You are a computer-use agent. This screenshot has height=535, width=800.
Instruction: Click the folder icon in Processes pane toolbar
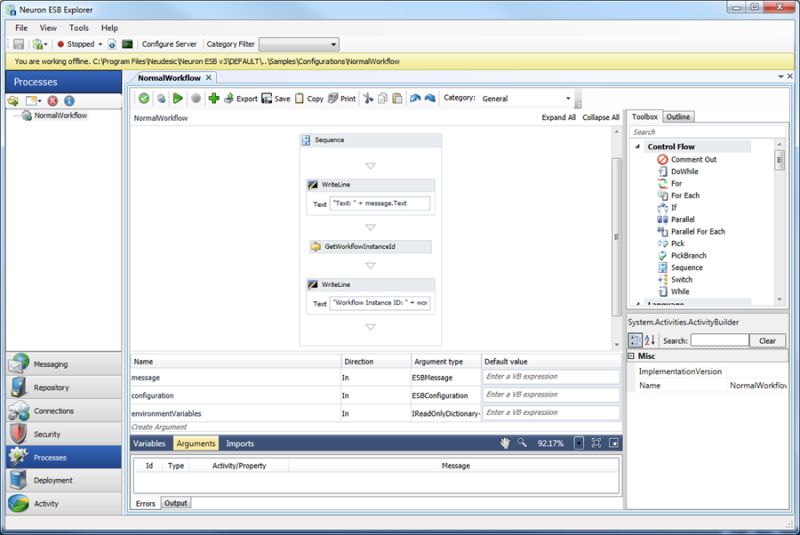[x=13, y=101]
